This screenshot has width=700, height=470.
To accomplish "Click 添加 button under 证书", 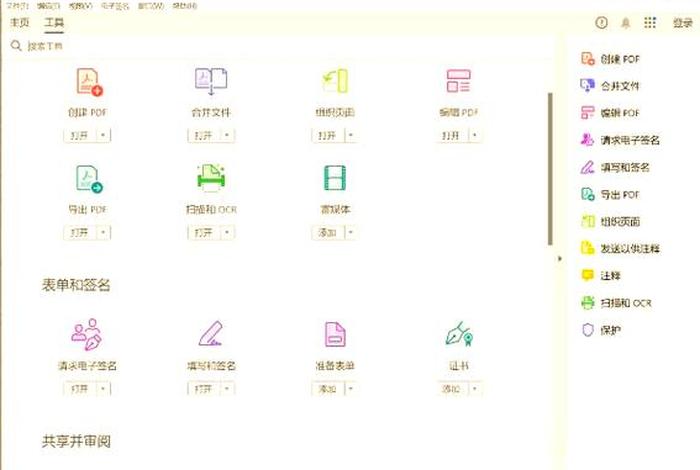I will coord(451,389).
